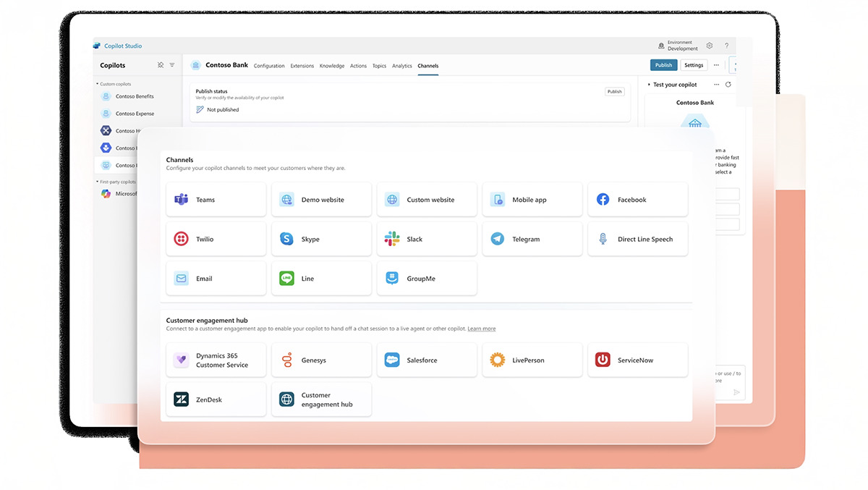The image size is (868, 490).
Task: Switch to the Extensions tab
Action: click(x=302, y=66)
